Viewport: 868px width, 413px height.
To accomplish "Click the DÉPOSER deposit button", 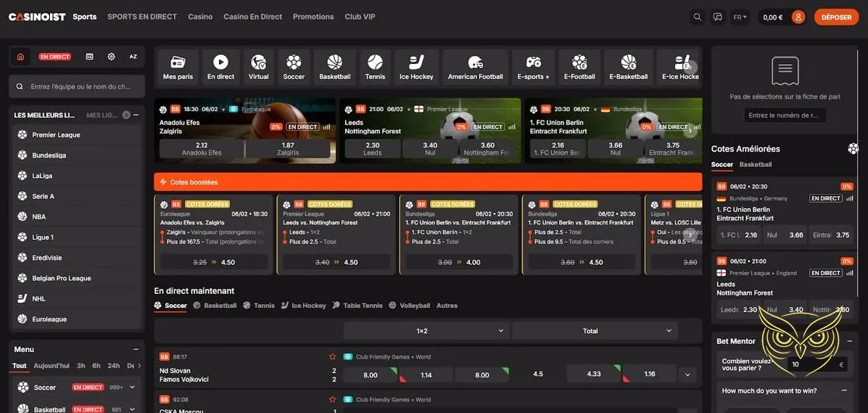I will [x=836, y=17].
